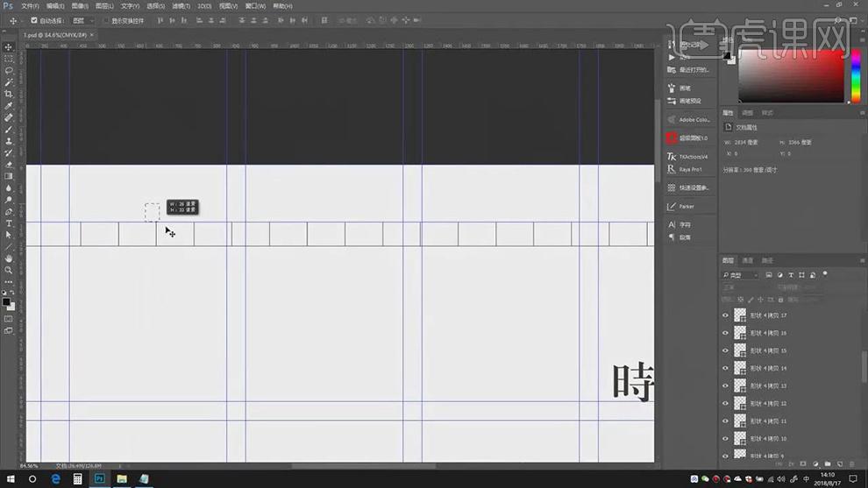
Task: Open the Parker panel icon
Action: coord(672,207)
